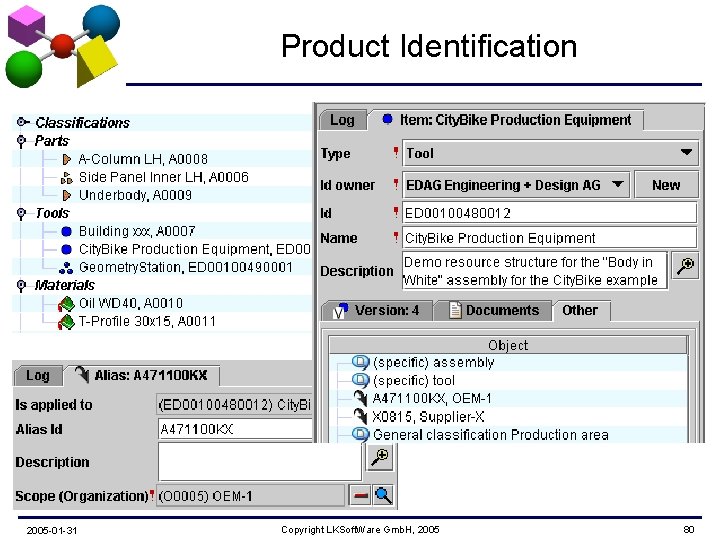Select the (specific) assembly object row
This screenshot has height=540, width=720.
point(508,362)
